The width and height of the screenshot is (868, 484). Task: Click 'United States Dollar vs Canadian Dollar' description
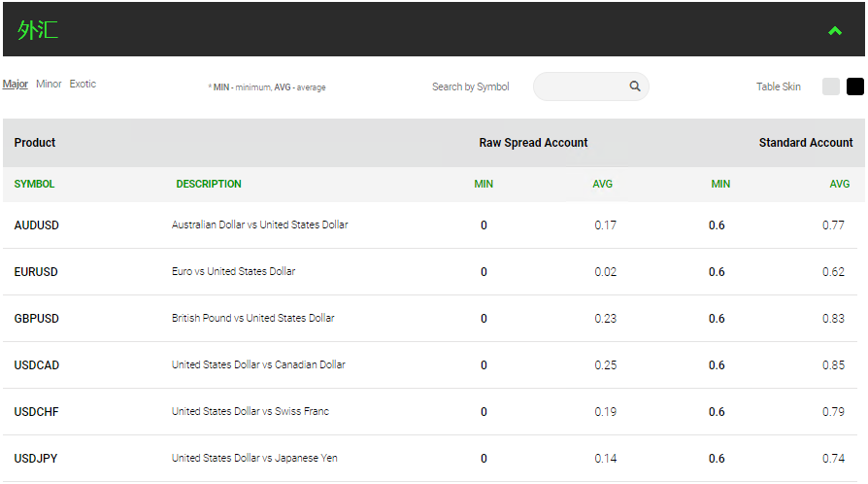258,364
